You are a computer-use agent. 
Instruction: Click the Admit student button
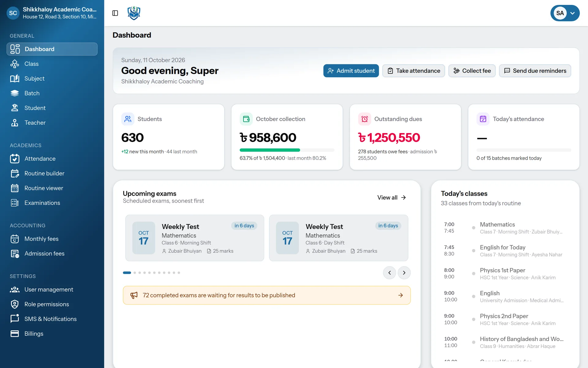[x=351, y=71]
